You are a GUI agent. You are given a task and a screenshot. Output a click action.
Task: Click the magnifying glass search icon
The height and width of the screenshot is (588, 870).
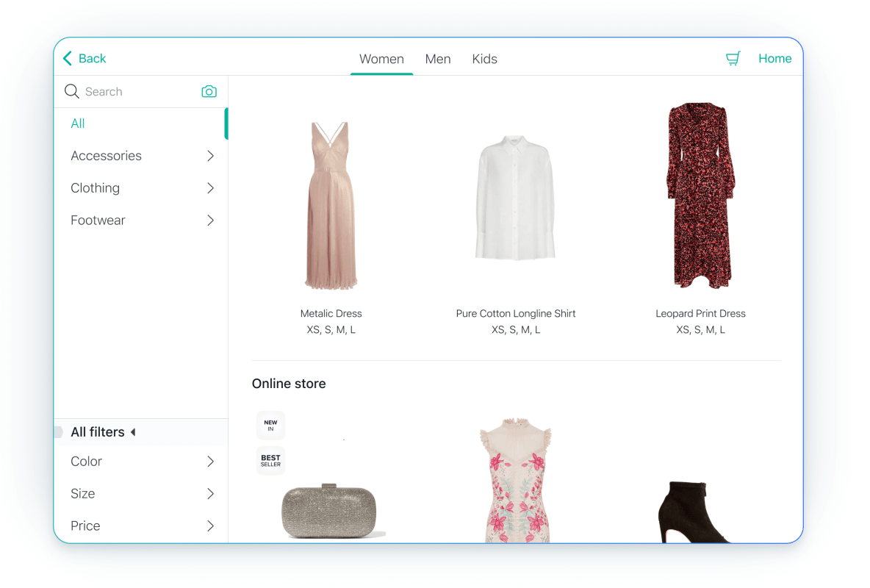[x=71, y=91]
